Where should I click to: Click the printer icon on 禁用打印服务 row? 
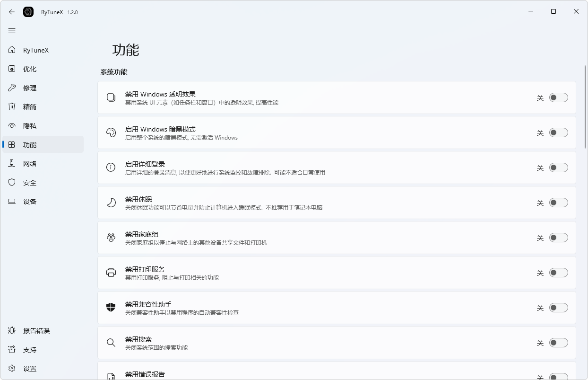click(111, 273)
